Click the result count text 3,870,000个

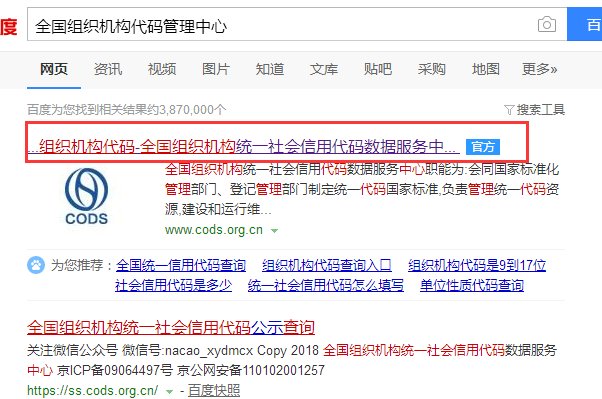127,110
